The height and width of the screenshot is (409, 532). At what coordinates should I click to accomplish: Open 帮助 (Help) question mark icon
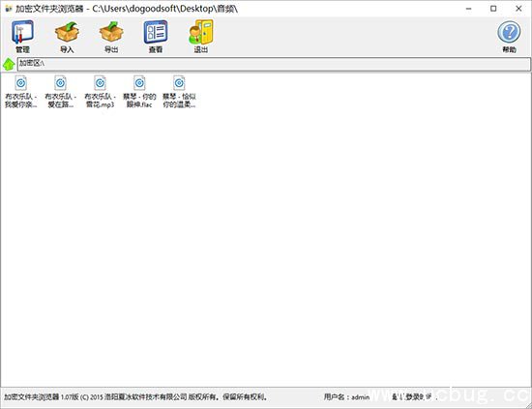[x=509, y=37]
